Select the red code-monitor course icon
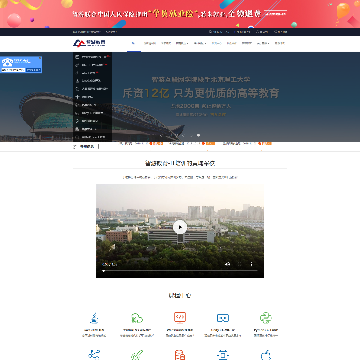The image size is (360, 360). point(180,317)
